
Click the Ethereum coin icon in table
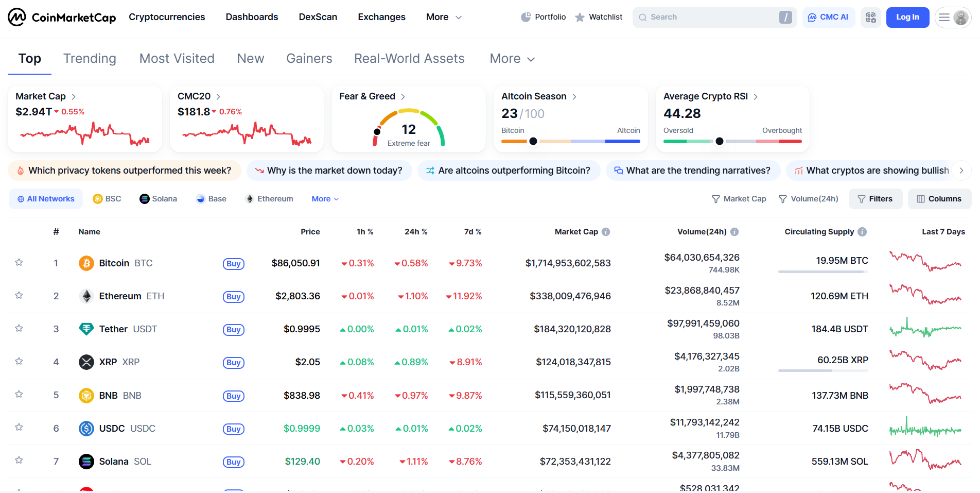86,296
